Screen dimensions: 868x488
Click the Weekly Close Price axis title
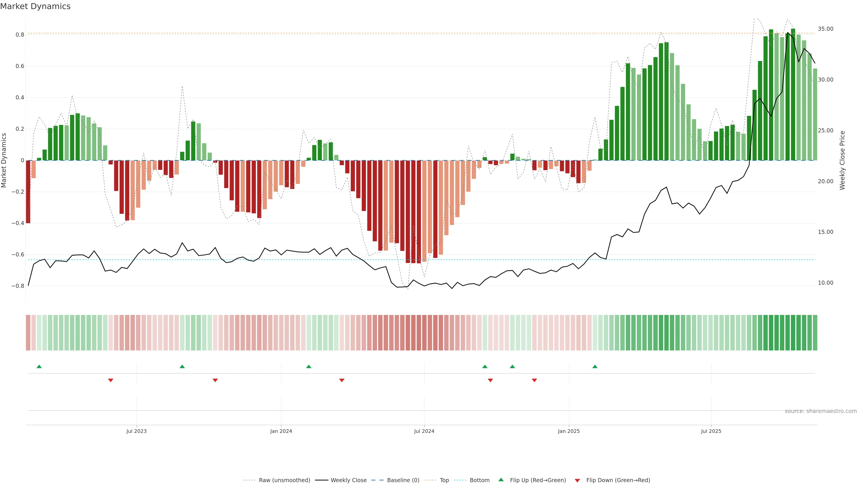(842, 160)
